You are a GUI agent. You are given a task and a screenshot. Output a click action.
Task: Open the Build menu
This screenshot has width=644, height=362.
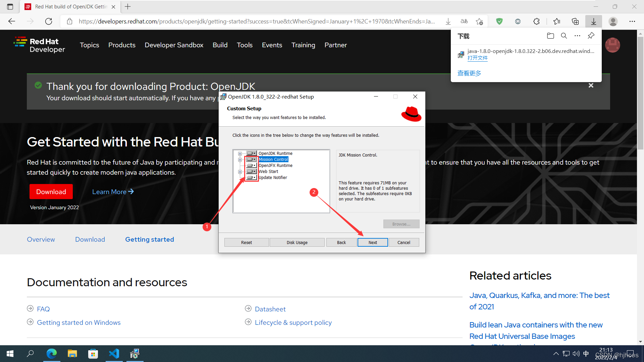point(220,45)
